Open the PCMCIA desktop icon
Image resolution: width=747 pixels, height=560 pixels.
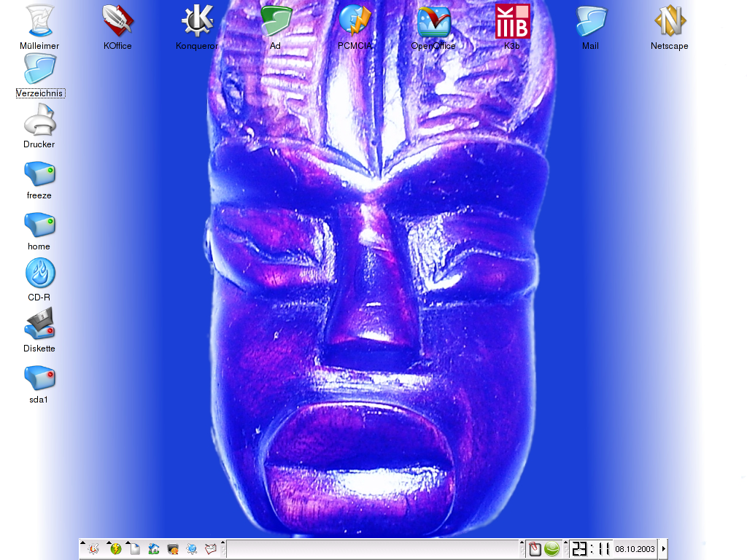pos(355,20)
